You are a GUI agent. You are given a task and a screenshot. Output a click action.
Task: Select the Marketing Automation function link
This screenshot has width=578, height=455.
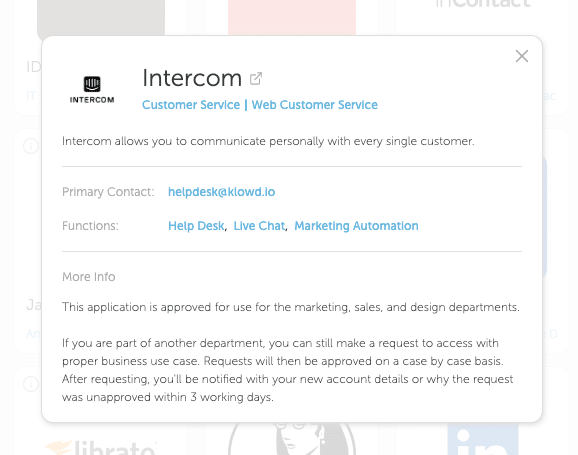(x=356, y=226)
